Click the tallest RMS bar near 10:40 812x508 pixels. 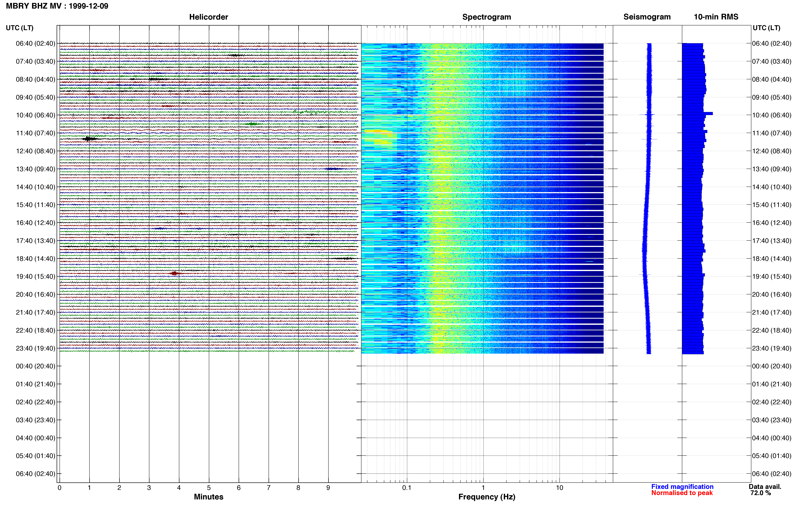click(697, 114)
